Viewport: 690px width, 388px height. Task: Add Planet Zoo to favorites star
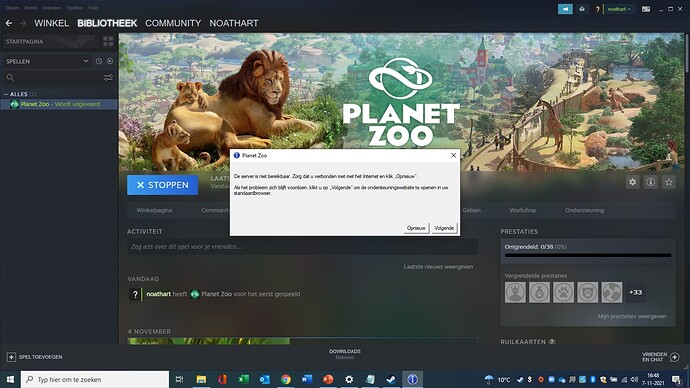point(668,182)
